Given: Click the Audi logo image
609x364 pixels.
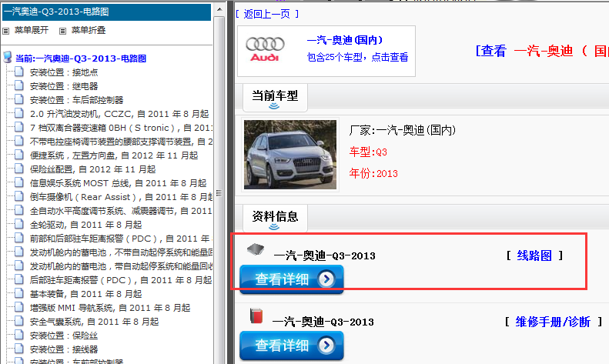Looking at the screenshot, I should click(265, 50).
